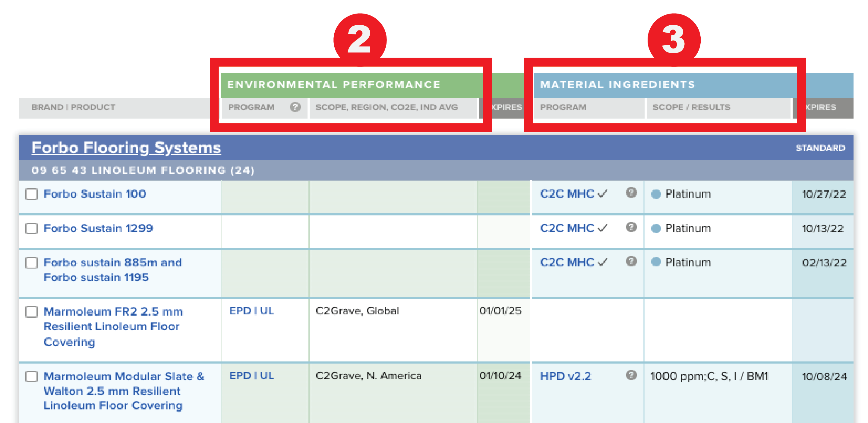This screenshot has height=423, width=868.
Task: Click the 10/13/22 expiry date
Action: click(822, 228)
